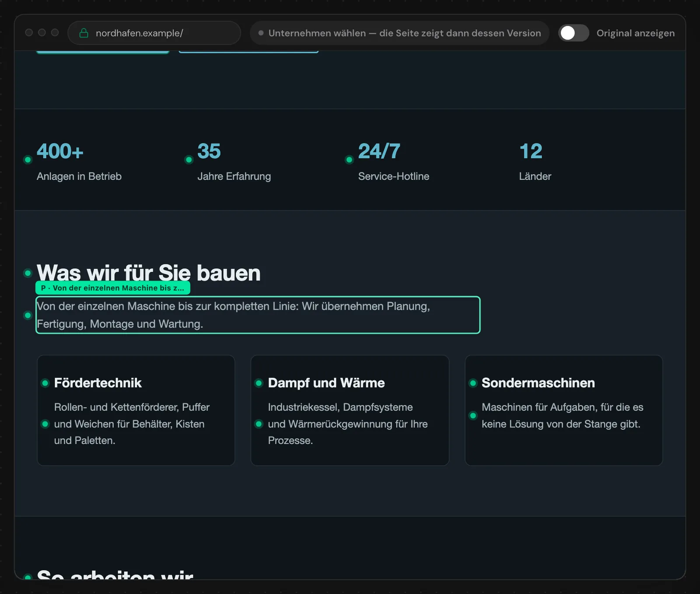Click the 'Sondermaschinen' card title
This screenshot has width=700, height=594.
click(x=538, y=383)
